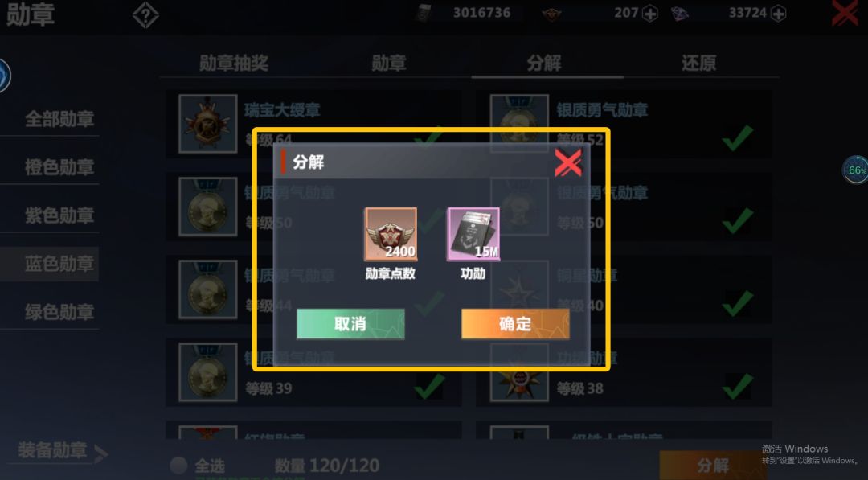Confirm with the 确定 button

point(515,324)
